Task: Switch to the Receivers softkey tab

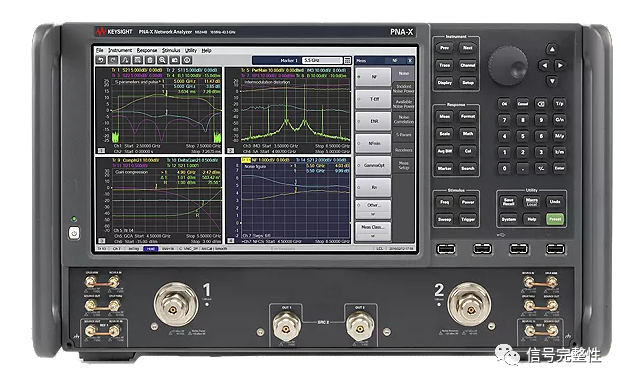Action: tap(403, 150)
